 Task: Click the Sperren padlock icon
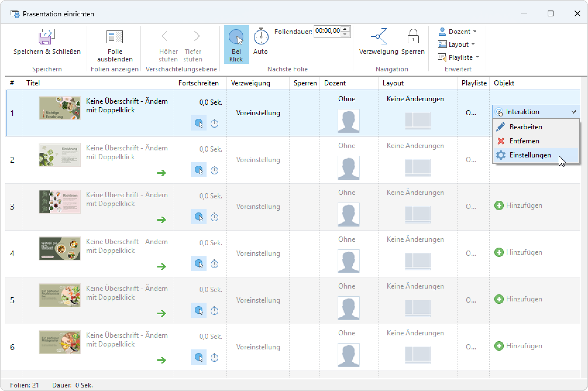click(413, 36)
